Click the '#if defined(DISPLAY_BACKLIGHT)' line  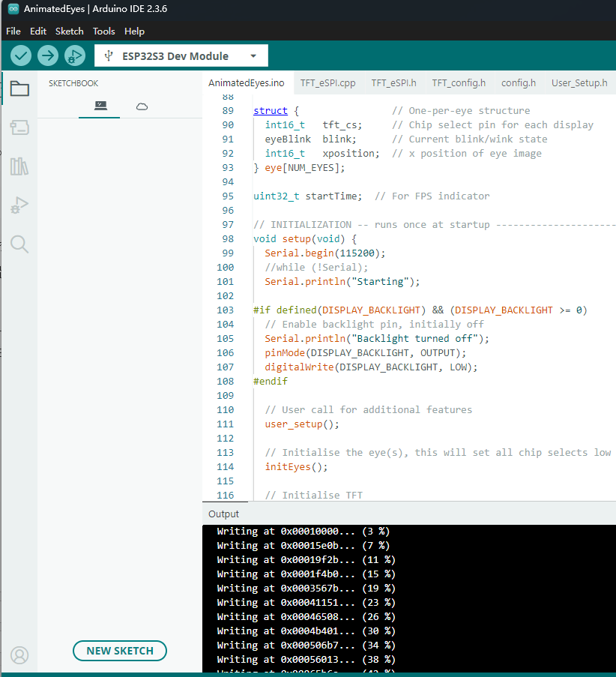click(420, 310)
